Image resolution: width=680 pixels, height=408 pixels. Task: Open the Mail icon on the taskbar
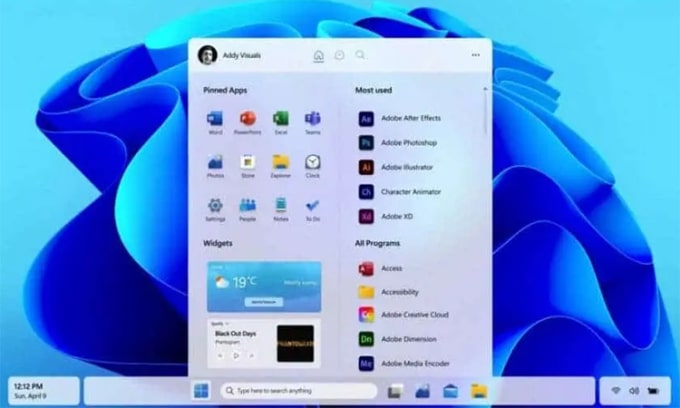click(450, 391)
